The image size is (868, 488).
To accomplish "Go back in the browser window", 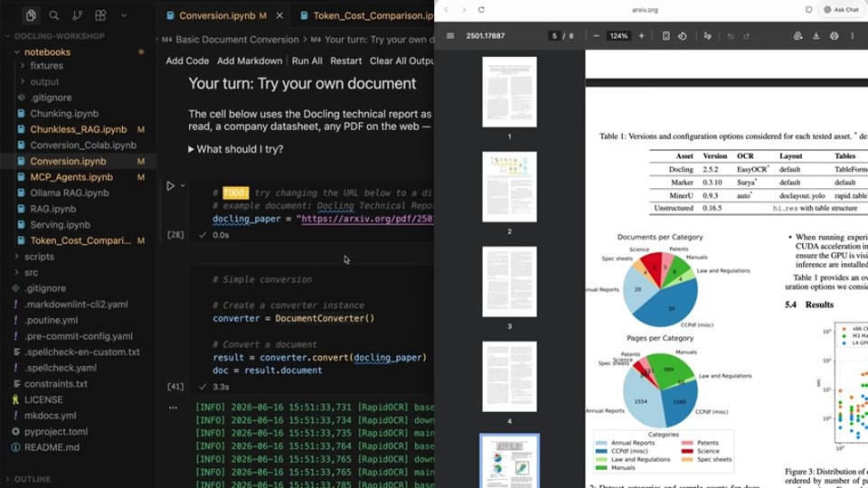I will click(446, 10).
